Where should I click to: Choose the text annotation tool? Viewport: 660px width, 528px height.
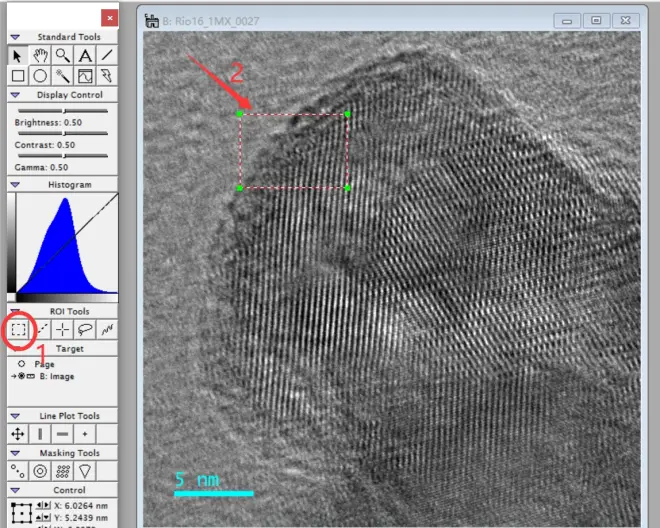85,56
